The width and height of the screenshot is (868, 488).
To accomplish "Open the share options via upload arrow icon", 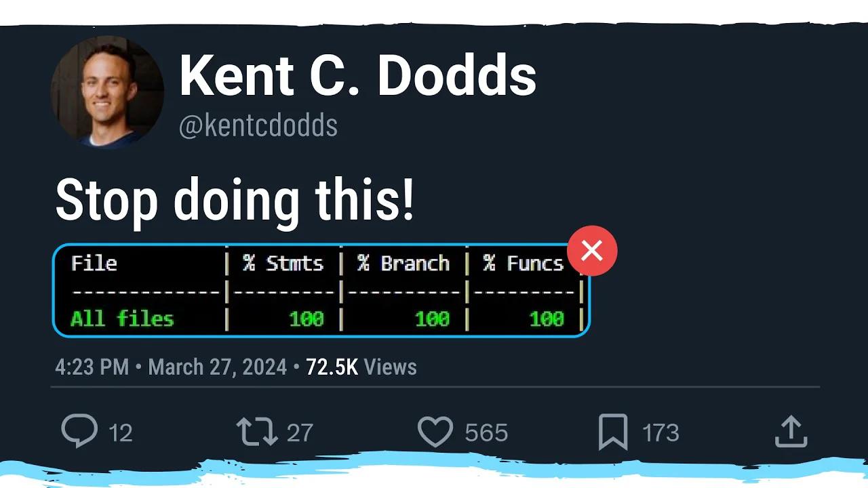I will (790, 429).
